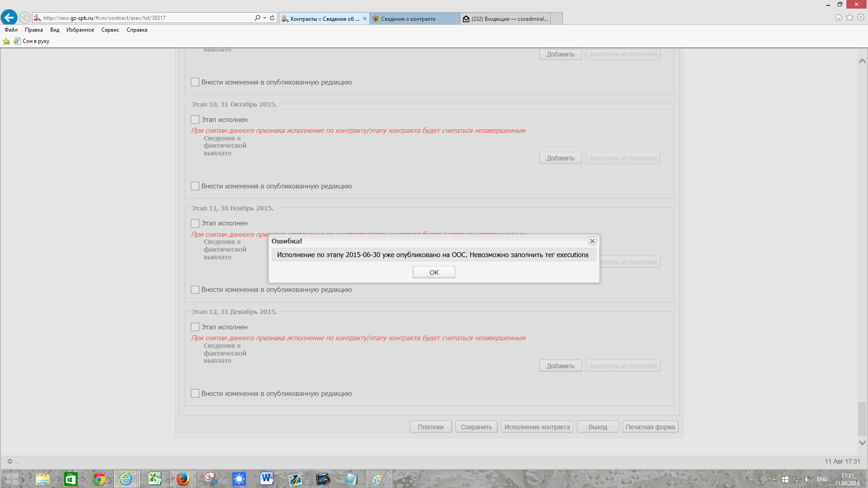
Task: Enable 'Внести изменения' checkbox under Этап 11
Action: [195, 290]
